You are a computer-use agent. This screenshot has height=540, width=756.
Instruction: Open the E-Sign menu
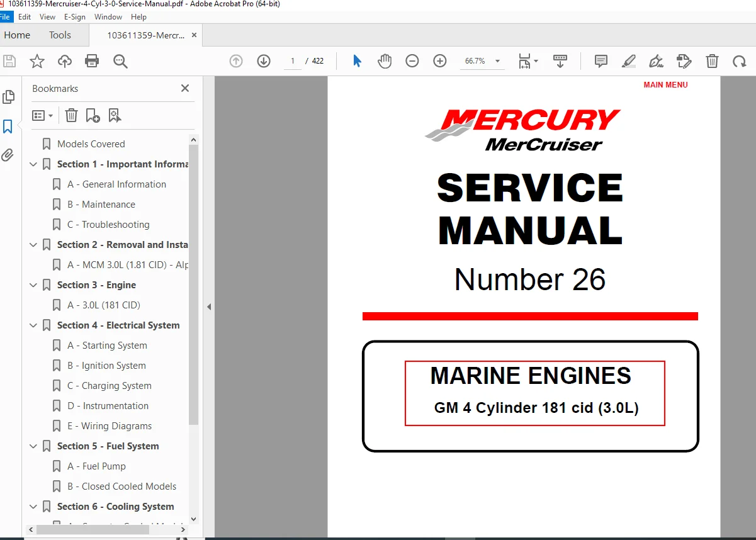pyautogui.click(x=75, y=17)
